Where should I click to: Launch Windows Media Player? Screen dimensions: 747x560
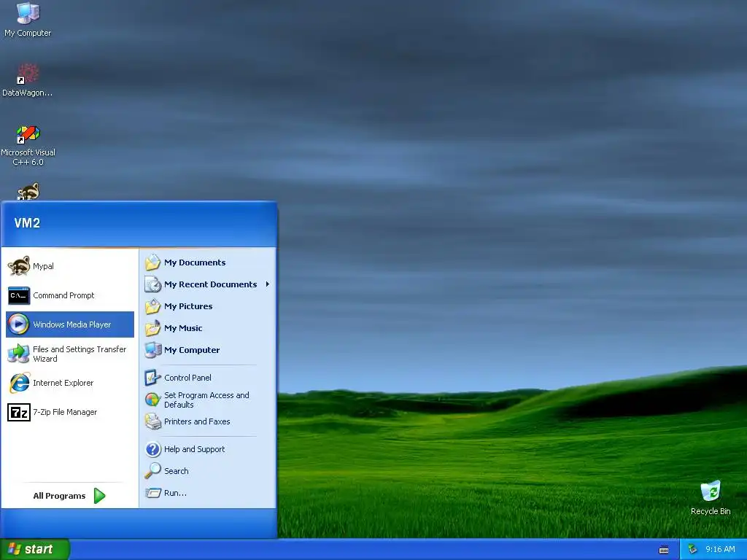click(x=69, y=324)
